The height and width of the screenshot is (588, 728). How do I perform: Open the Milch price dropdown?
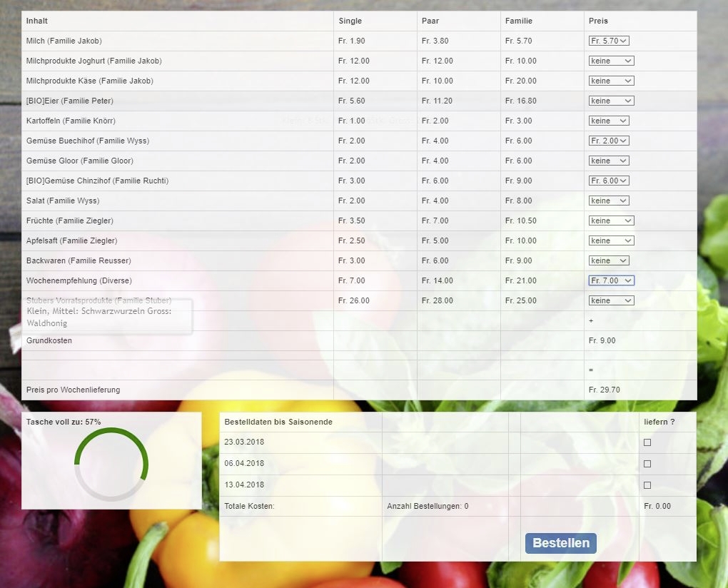[609, 41]
